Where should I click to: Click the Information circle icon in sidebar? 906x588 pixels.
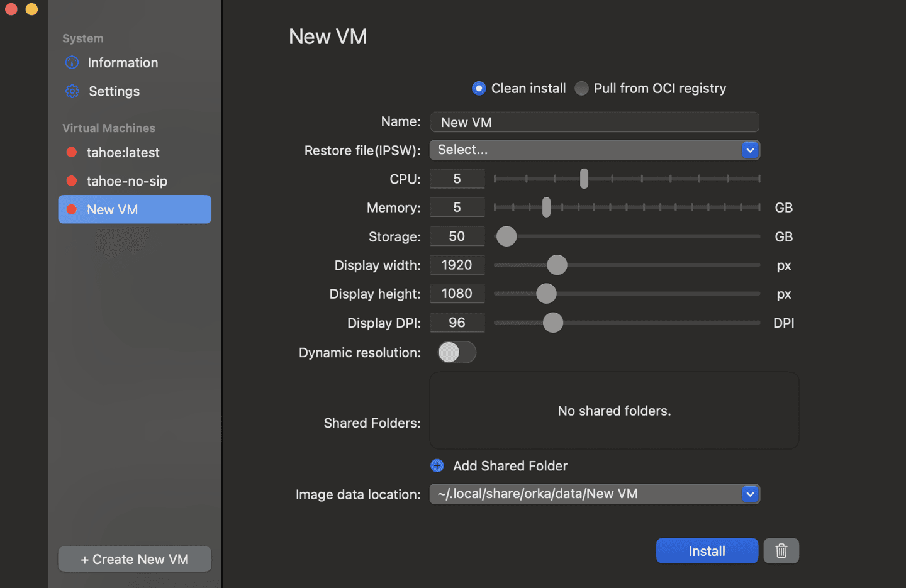tap(72, 63)
